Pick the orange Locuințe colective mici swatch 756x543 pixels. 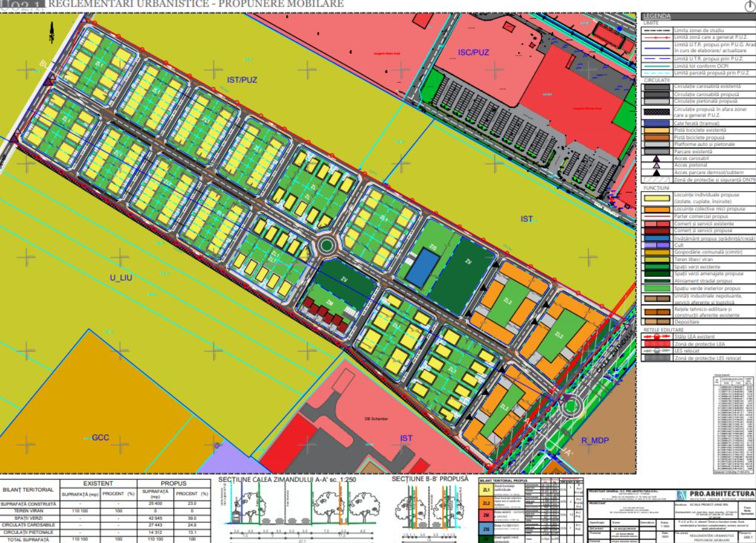pyautogui.click(x=657, y=209)
